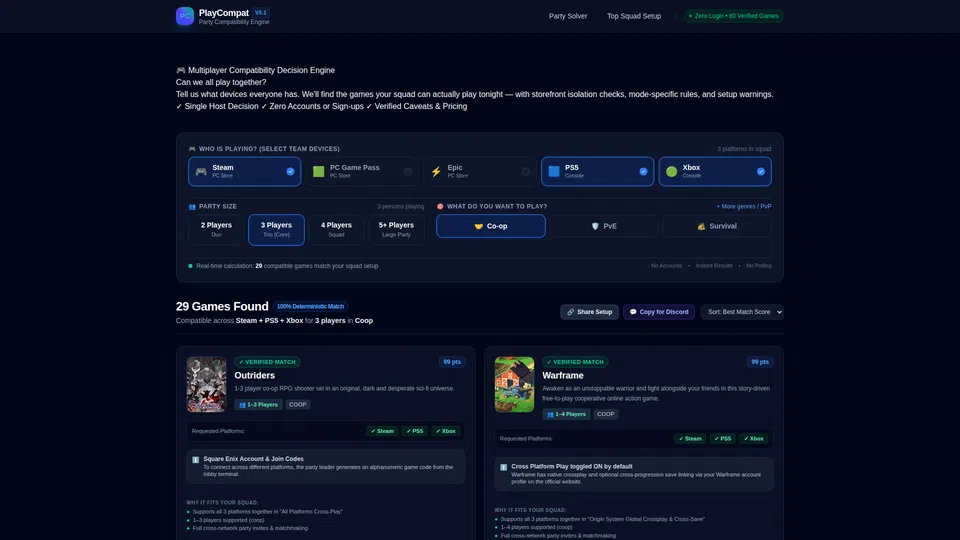Image resolution: width=960 pixels, height=540 pixels.
Task: Select the 5+ Players Large Party option
Action: pyautogui.click(x=396, y=230)
